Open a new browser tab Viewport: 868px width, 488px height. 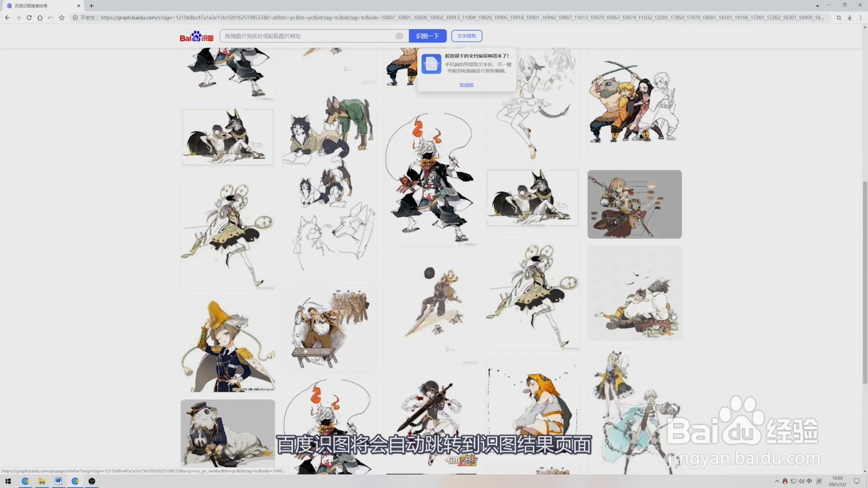tap(91, 5)
